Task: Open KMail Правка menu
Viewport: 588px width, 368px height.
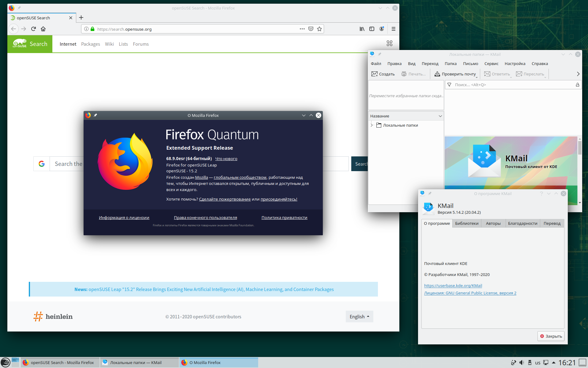Action: (394, 64)
